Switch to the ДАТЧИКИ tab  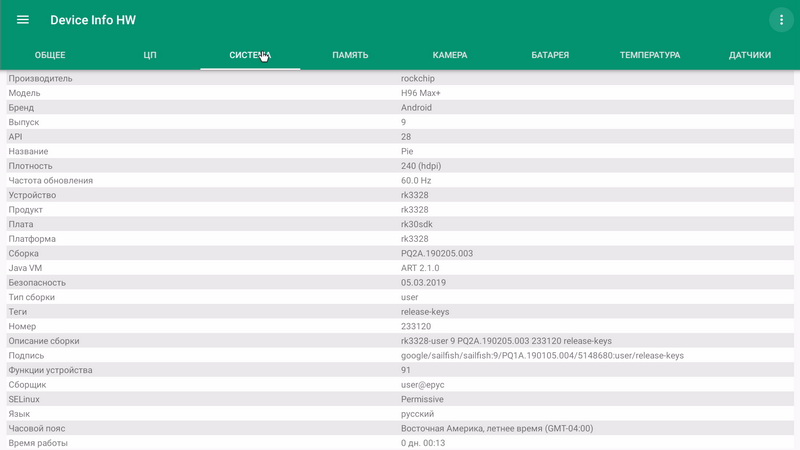tap(750, 55)
